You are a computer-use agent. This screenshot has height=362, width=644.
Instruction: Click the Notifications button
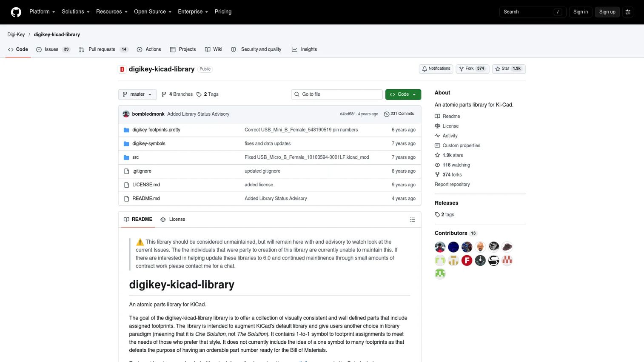click(436, 68)
